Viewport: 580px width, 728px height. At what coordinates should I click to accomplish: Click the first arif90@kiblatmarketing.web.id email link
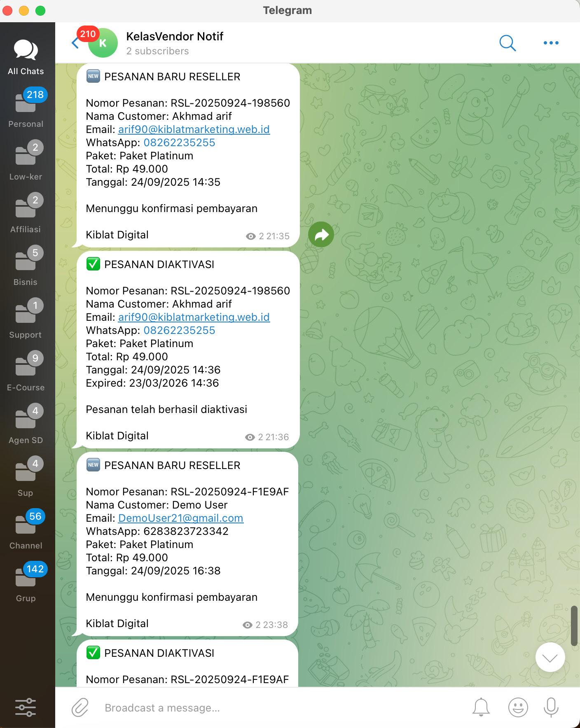pyautogui.click(x=194, y=129)
